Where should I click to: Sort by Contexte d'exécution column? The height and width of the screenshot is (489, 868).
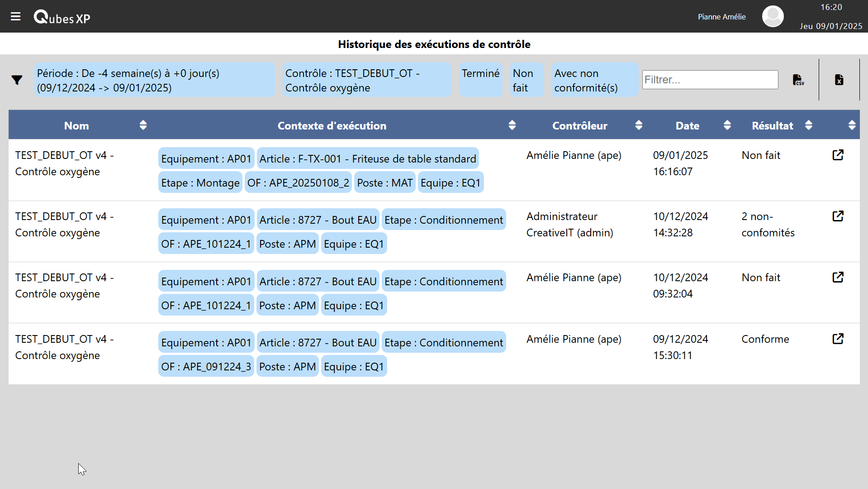point(512,125)
